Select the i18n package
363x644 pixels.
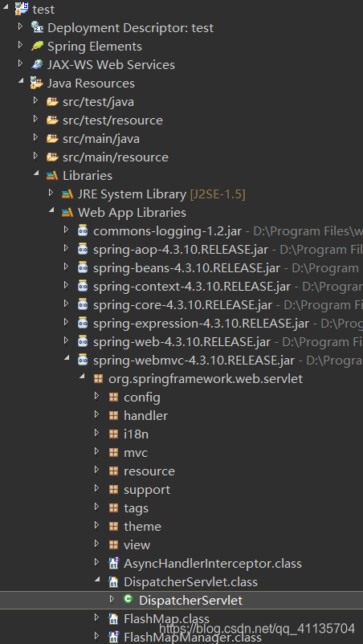pyautogui.click(x=136, y=434)
